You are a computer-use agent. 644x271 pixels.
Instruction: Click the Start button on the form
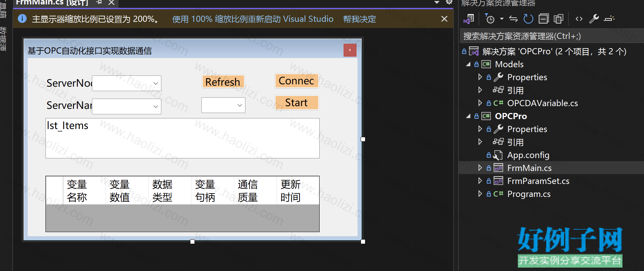[296, 102]
